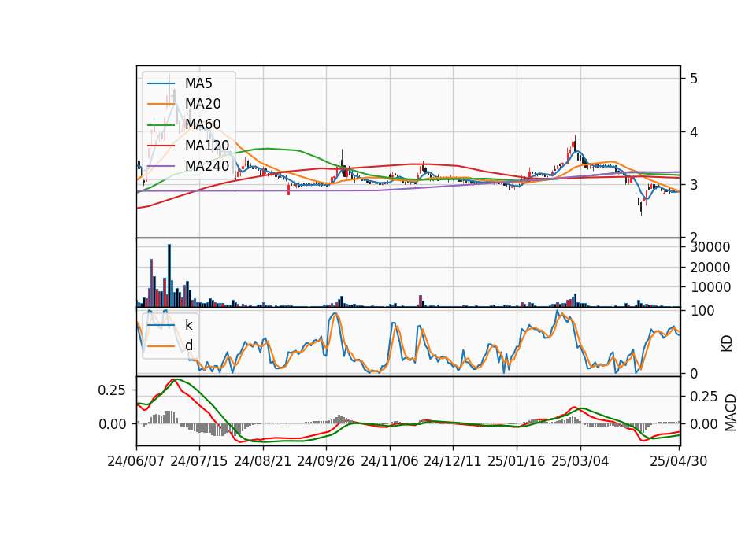Click the 25/01/16 date axis label
The height and width of the screenshot is (543, 756).
click(x=517, y=461)
